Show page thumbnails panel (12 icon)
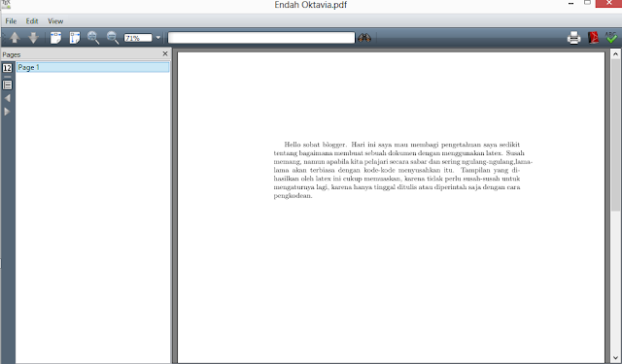The height and width of the screenshot is (364, 622). point(7,68)
